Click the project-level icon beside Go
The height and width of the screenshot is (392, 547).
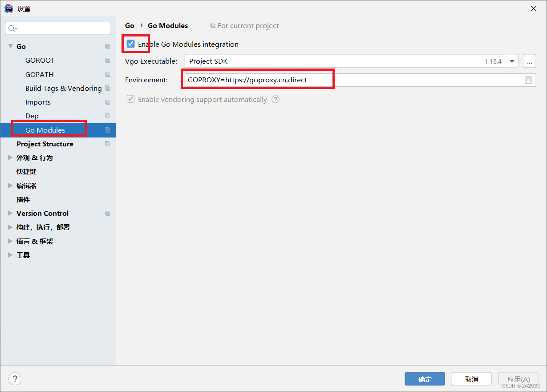107,46
